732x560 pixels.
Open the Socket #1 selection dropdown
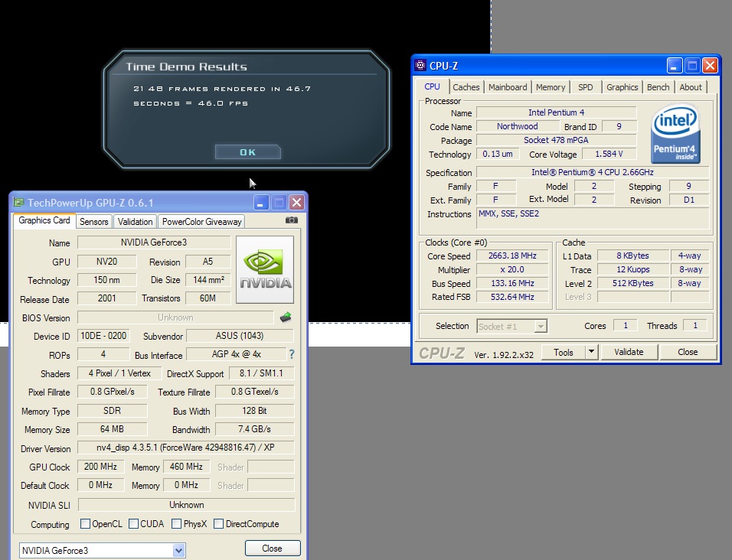541,326
